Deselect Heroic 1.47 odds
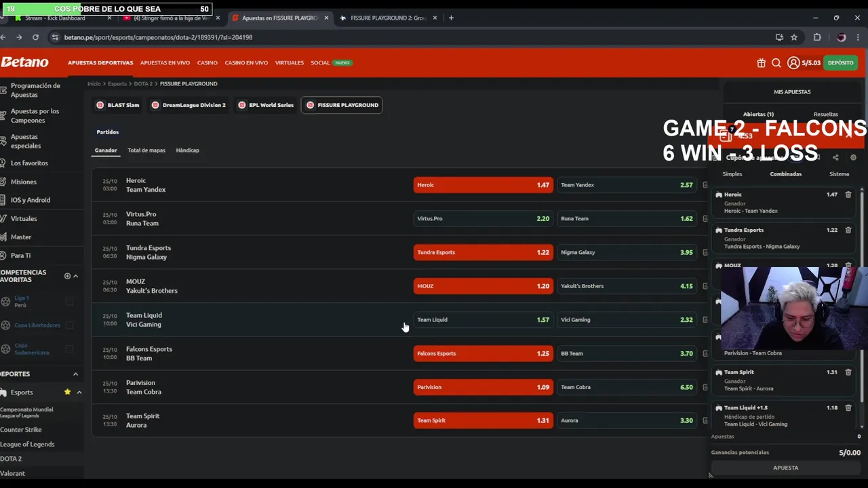Image resolution: width=868 pixels, height=488 pixels. [x=483, y=185]
